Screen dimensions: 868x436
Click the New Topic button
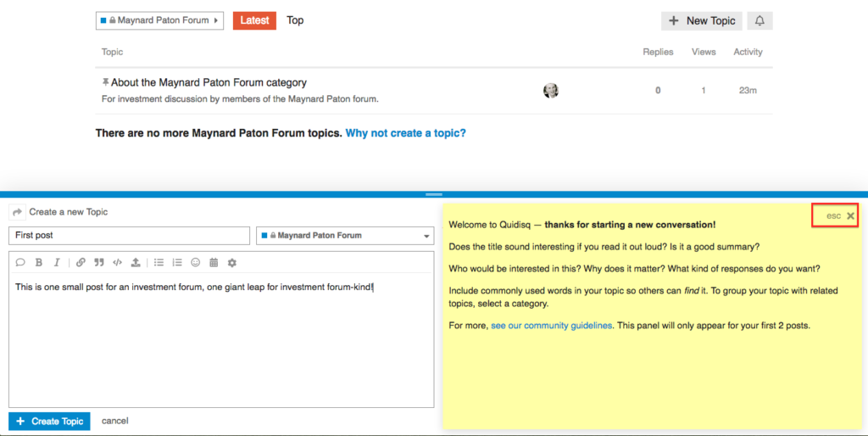click(701, 20)
